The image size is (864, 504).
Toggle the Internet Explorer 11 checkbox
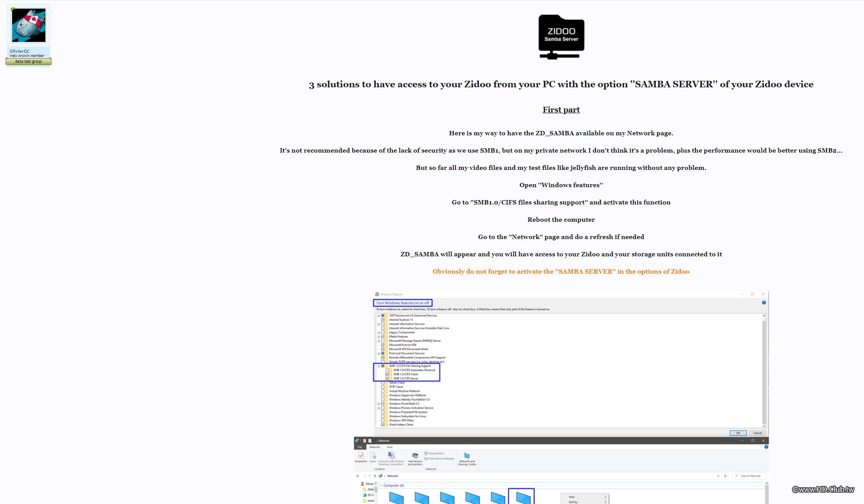click(x=383, y=320)
